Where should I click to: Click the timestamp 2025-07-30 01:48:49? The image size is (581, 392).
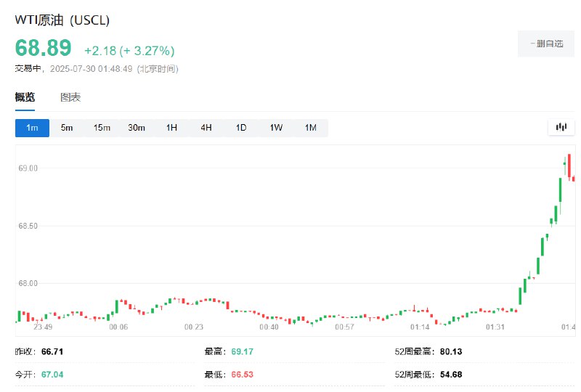tap(92, 69)
